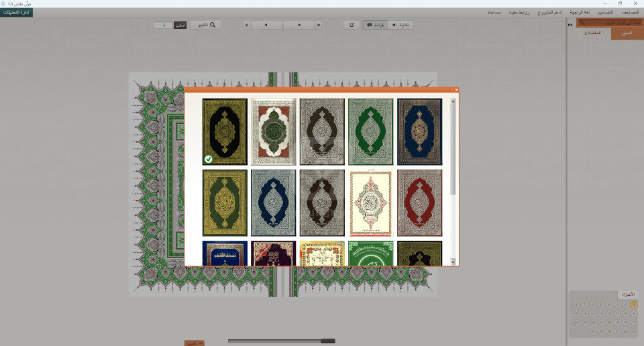Go to juz 16

576,314
